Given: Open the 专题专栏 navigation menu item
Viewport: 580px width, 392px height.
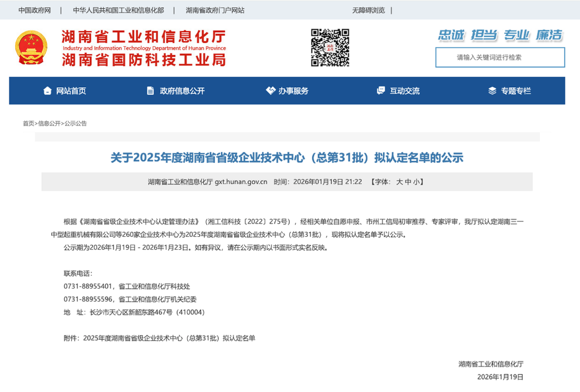Looking at the screenshot, I should click(516, 91).
